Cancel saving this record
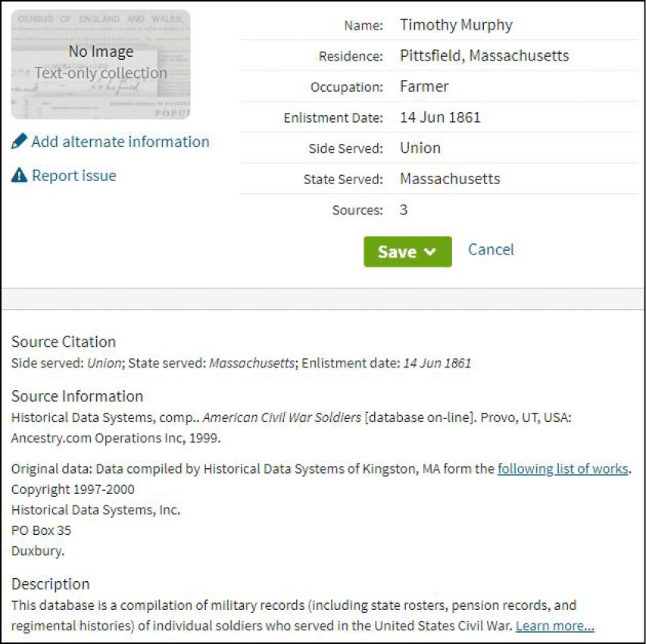This screenshot has width=646, height=644. point(491,249)
